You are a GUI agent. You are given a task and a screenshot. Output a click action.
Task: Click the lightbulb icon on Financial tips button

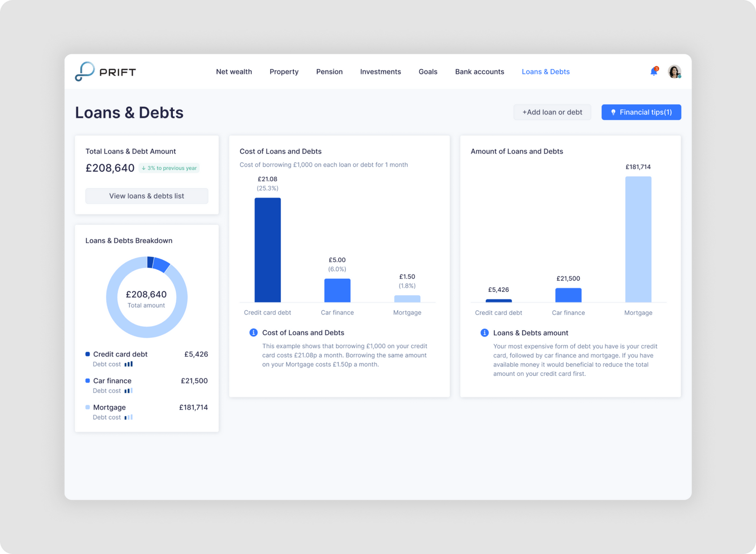point(614,112)
